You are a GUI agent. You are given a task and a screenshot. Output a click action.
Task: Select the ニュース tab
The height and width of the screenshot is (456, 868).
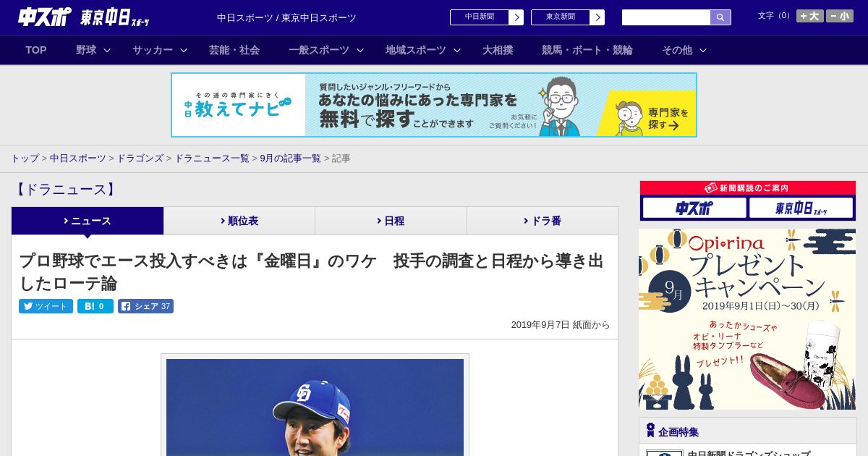tap(88, 221)
